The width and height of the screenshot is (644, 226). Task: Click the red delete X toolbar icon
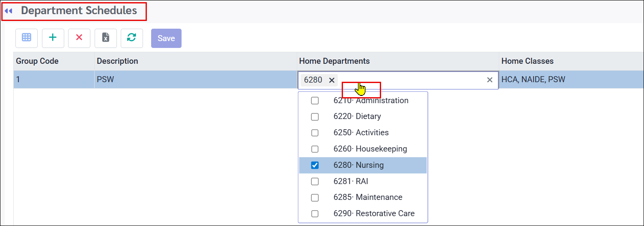[79, 38]
